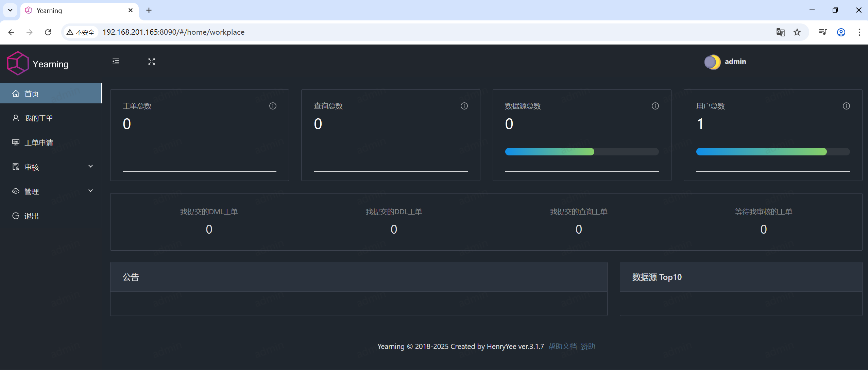Viewport: 868px width, 370px height.
Task: Select 工单申请 in the sidebar
Action: [x=38, y=143]
